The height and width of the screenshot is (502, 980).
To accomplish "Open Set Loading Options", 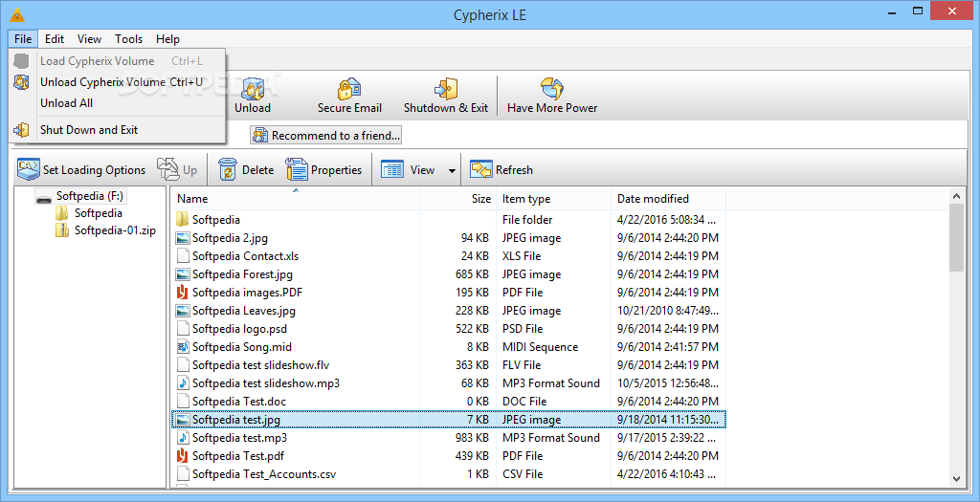I will 81,170.
